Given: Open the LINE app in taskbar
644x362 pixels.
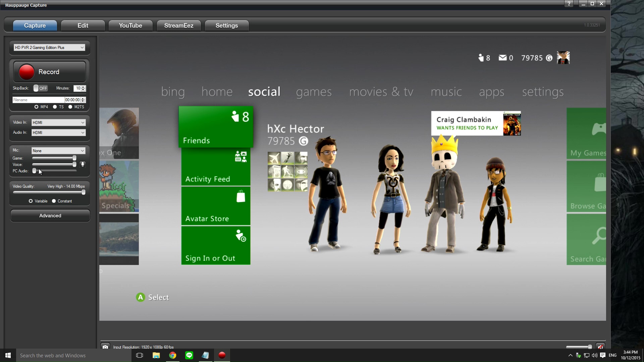Looking at the screenshot, I should tap(189, 355).
